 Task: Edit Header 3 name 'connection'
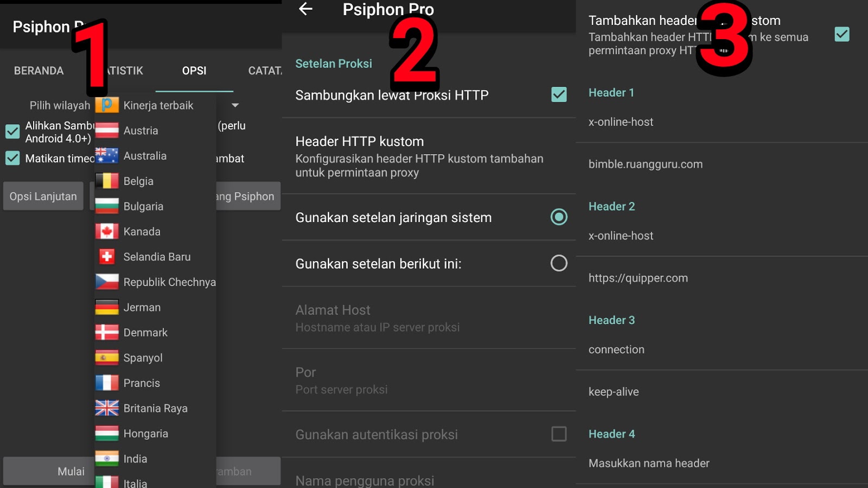tap(722, 350)
